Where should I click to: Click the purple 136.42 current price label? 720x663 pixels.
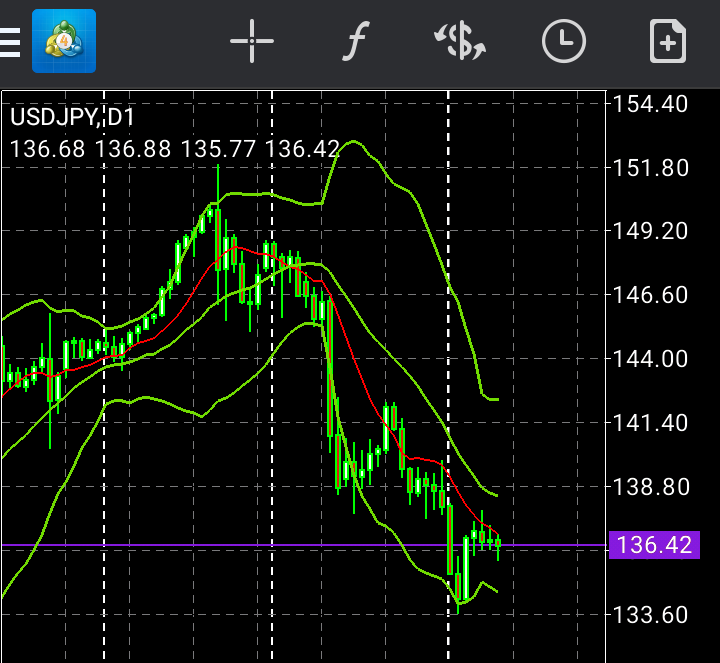(x=654, y=545)
